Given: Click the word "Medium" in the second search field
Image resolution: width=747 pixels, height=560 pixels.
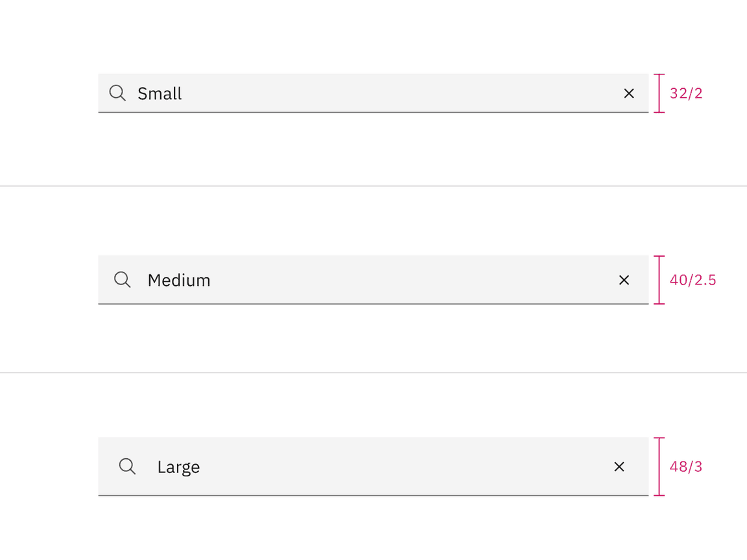Looking at the screenshot, I should point(179,281).
